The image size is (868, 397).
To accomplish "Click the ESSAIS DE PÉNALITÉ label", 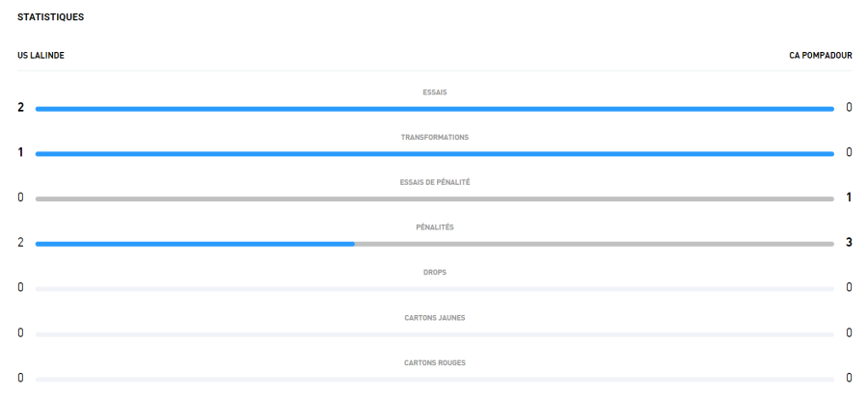I will 434,183.
